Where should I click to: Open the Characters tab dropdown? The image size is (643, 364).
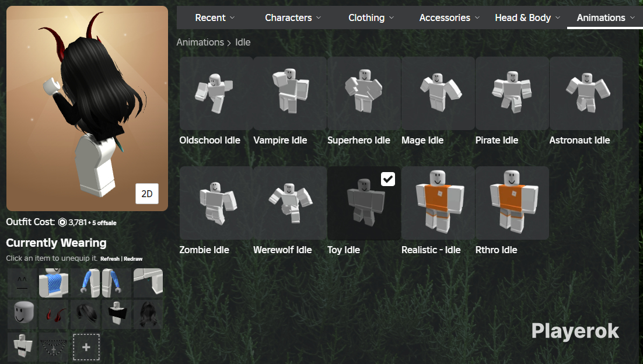(x=293, y=17)
